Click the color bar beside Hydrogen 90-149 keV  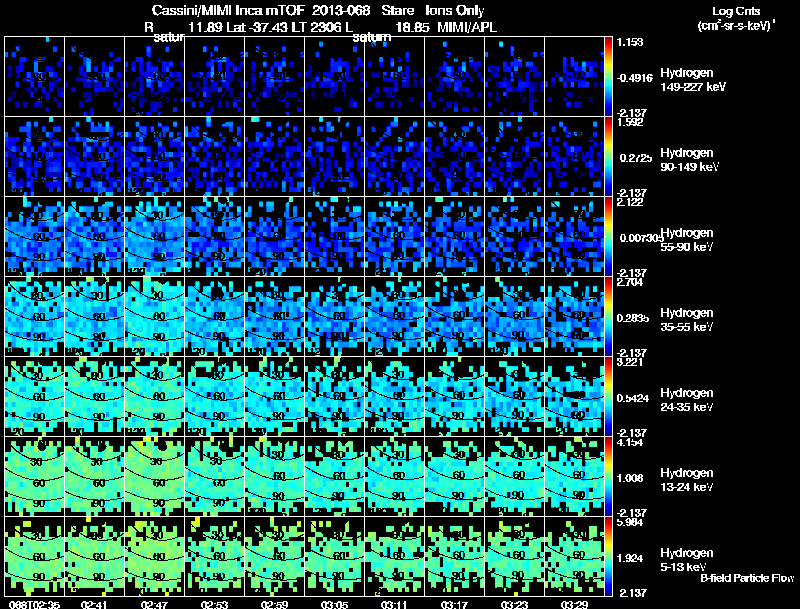pos(608,157)
